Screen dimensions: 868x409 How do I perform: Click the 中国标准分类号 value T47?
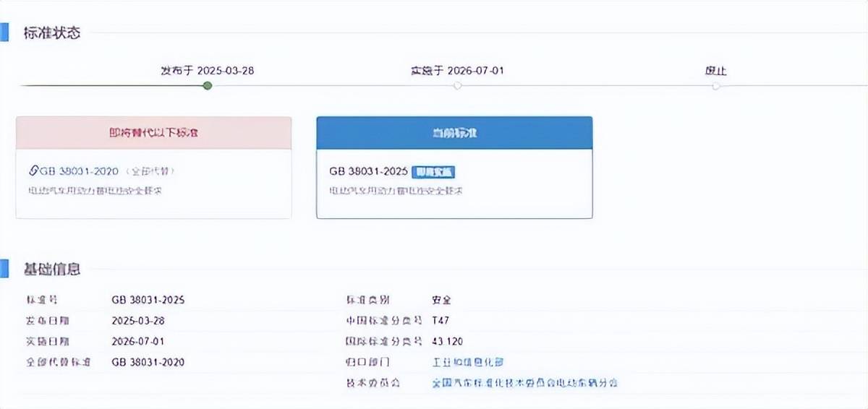441,320
